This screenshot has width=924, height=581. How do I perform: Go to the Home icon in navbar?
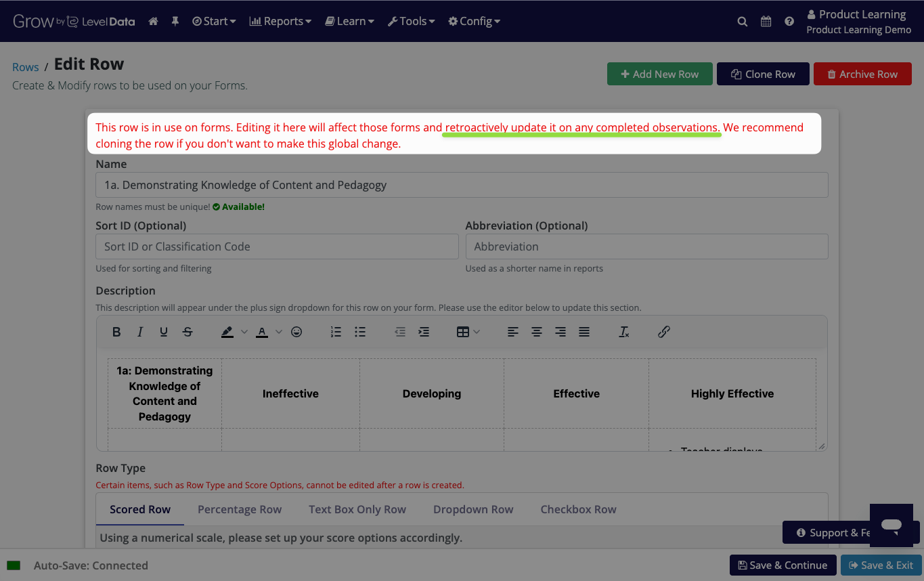click(x=153, y=21)
